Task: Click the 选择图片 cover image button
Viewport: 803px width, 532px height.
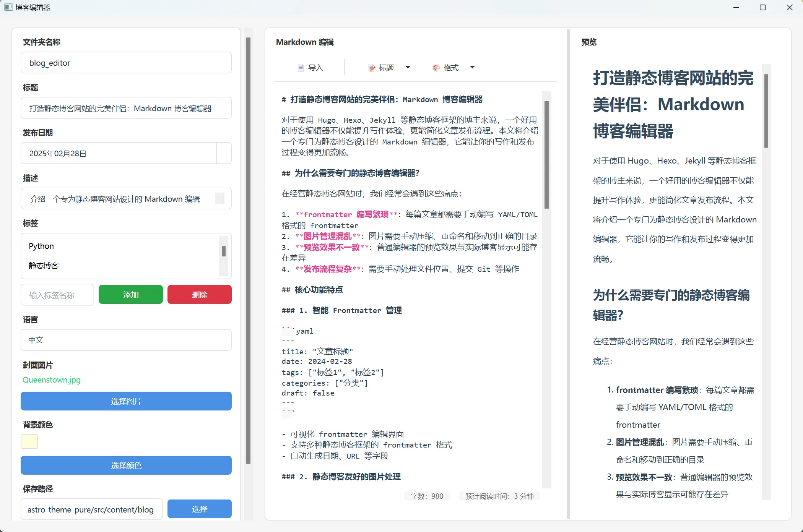Action: pyautogui.click(x=126, y=401)
